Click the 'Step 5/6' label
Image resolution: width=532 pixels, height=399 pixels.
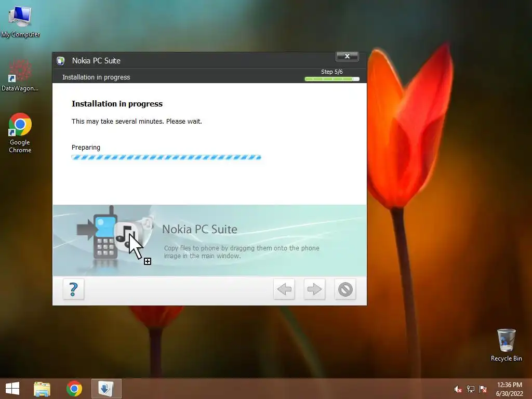332,72
